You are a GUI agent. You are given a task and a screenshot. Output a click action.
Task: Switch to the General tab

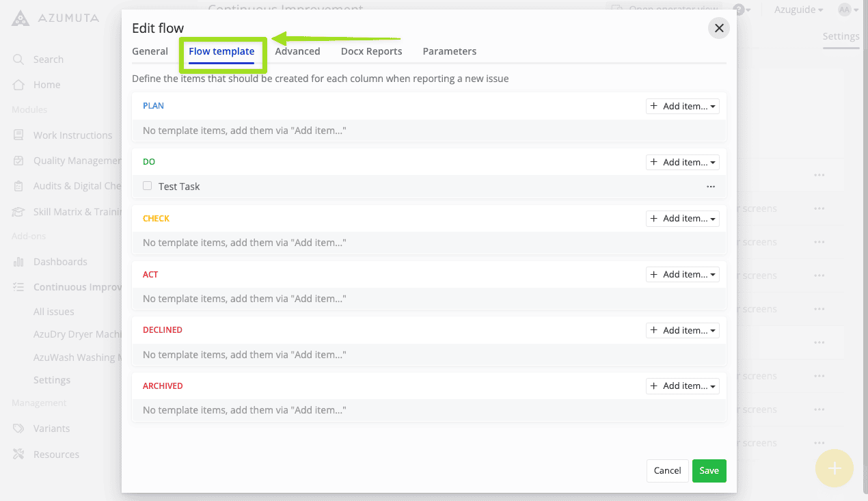click(x=150, y=51)
